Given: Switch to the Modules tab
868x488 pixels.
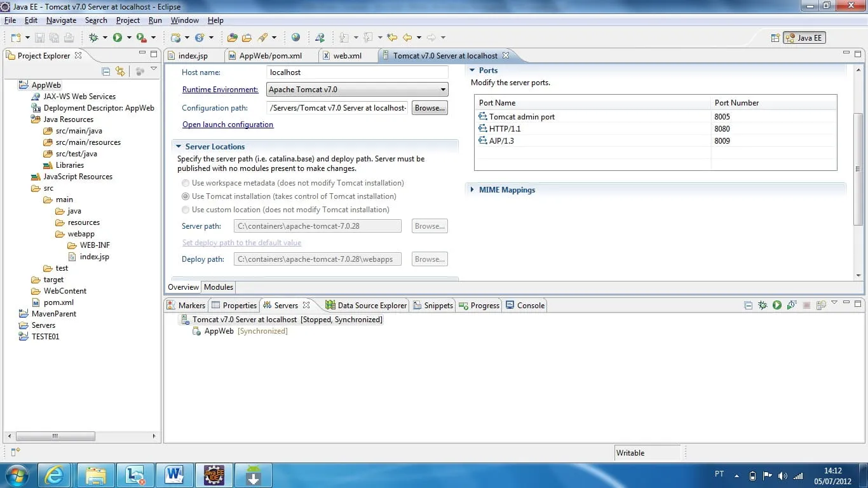Looking at the screenshot, I should pos(219,287).
